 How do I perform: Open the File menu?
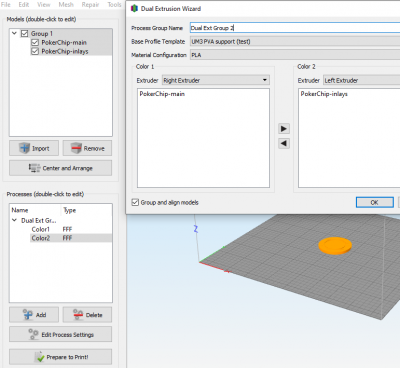(x=6, y=5)
